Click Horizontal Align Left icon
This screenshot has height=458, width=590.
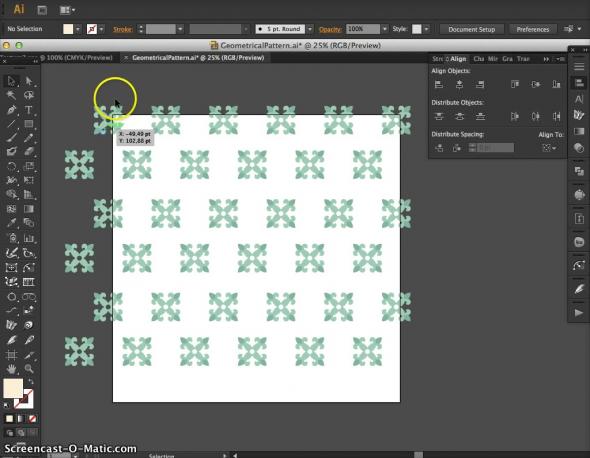coord(439,84)
